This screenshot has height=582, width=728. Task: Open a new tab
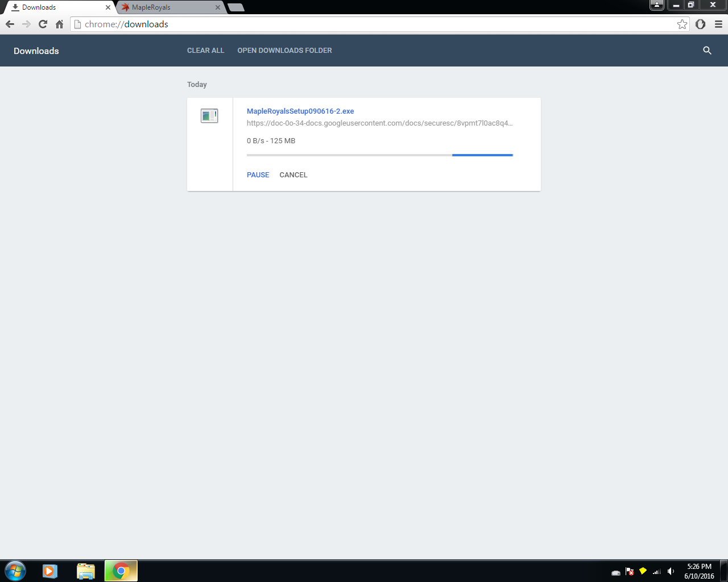pyautogui.click(x=236, y=7)
